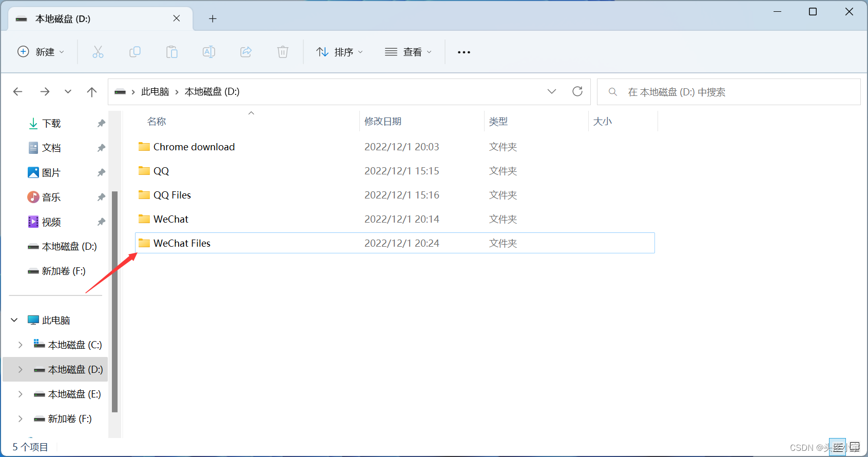
Task: Click the Cut scissors icon
Action: (98, 52)
